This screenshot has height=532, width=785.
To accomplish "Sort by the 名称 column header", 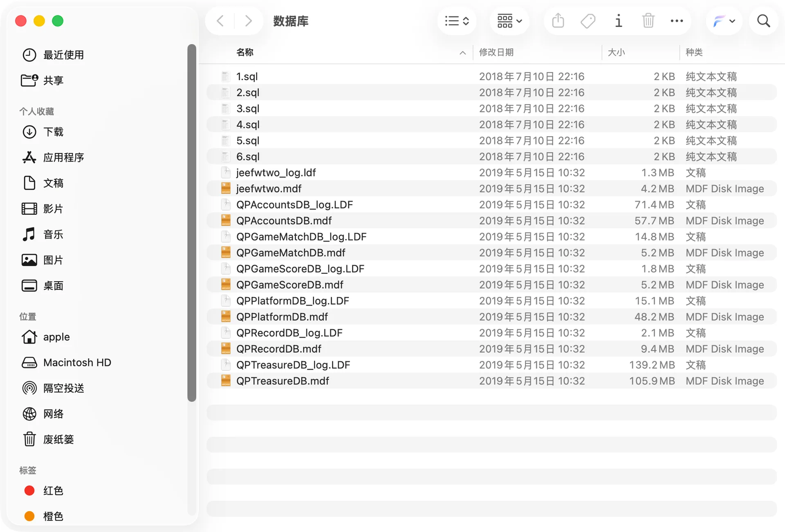I will point(245,52).
